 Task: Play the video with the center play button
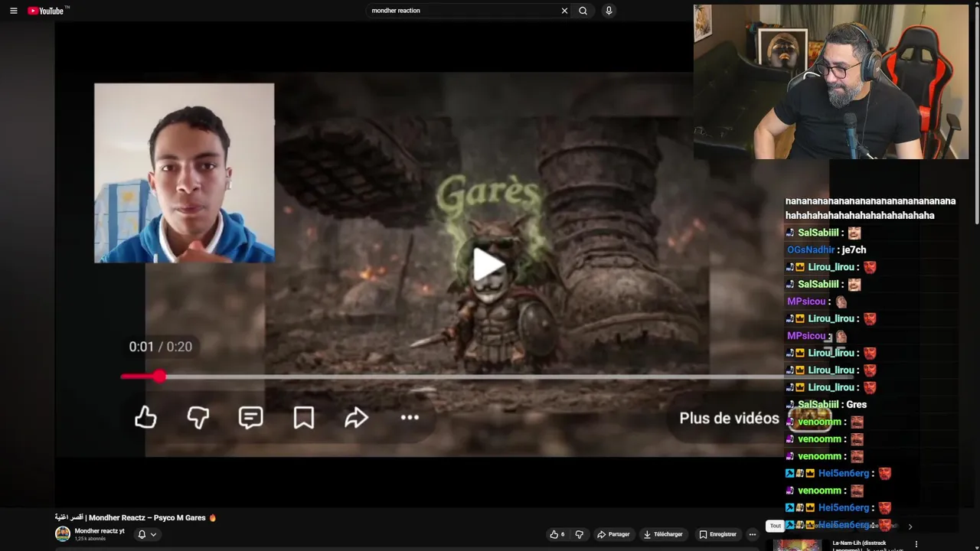(488, 265)
